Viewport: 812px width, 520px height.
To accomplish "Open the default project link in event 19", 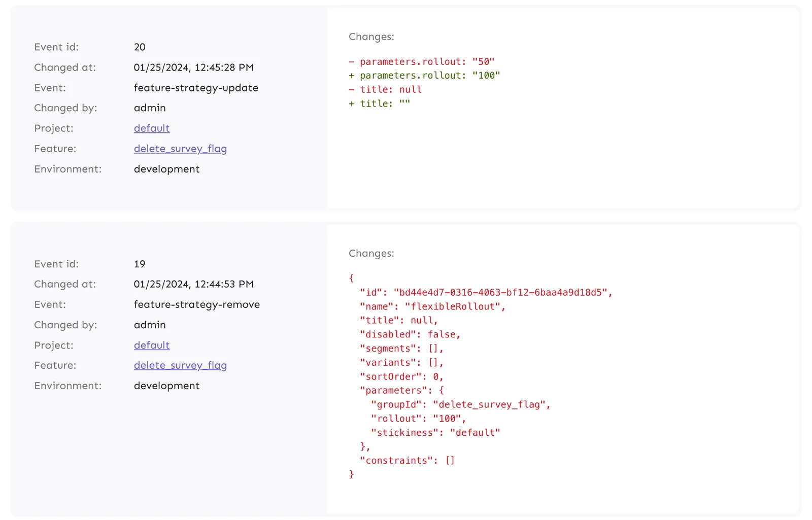I will [151, 345].
